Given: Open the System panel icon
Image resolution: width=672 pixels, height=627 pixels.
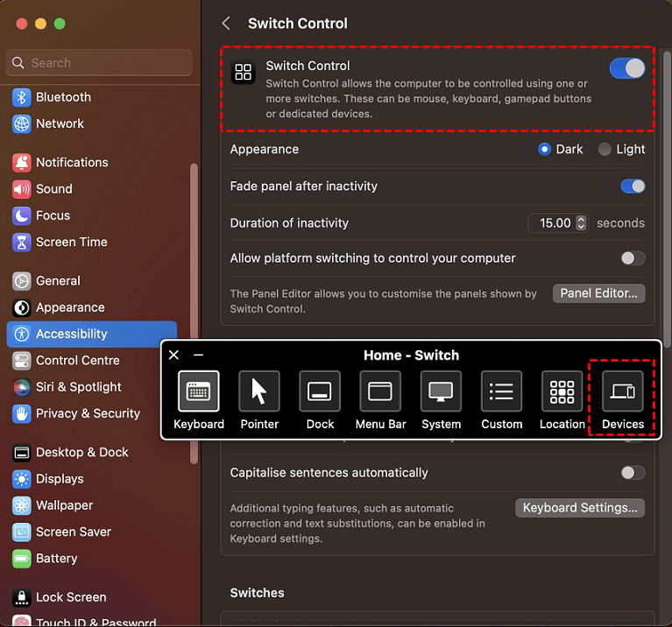Looking at the screenshot, I should pos(441,391).
